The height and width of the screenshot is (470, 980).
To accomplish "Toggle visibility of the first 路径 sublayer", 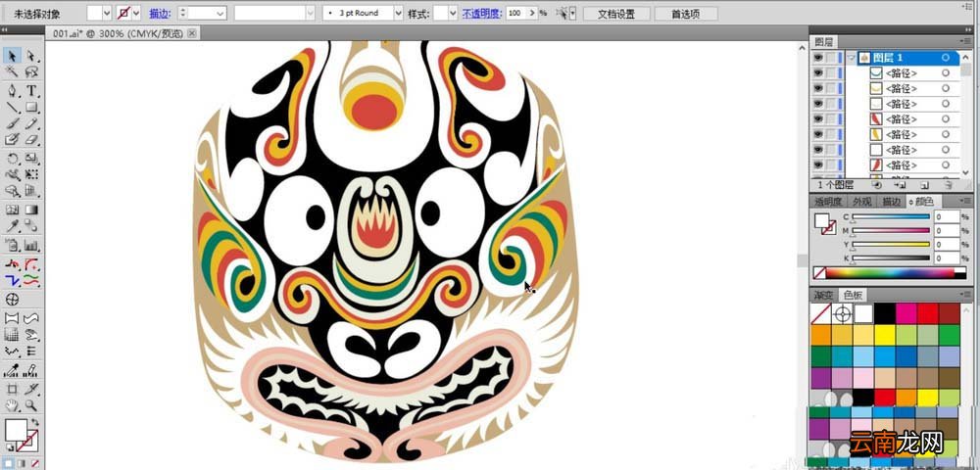I will [818, 73].
